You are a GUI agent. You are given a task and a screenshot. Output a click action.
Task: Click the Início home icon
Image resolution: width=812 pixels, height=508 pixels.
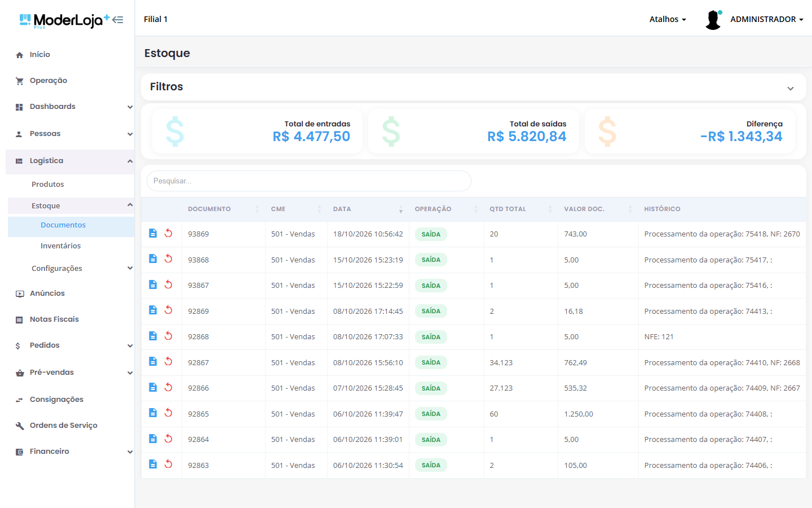click(19, 55)
